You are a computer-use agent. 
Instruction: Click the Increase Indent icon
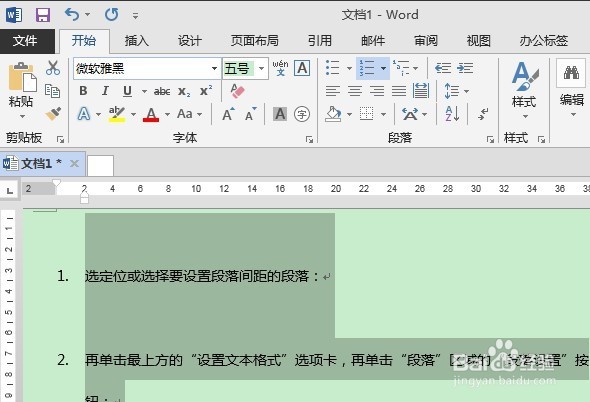click(x=465, y=68)
